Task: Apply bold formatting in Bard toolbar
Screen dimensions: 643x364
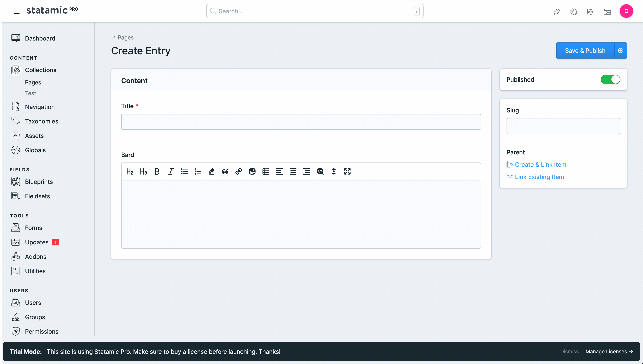Action: point(157,171)
